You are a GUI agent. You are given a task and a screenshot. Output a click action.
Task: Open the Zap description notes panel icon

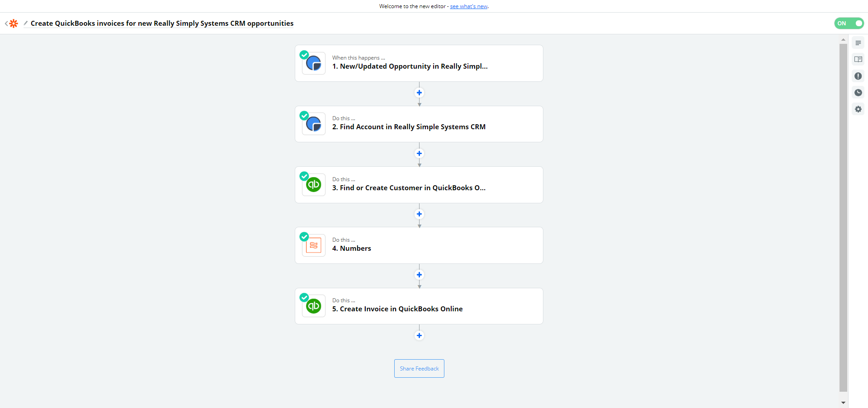pos(858,43)
